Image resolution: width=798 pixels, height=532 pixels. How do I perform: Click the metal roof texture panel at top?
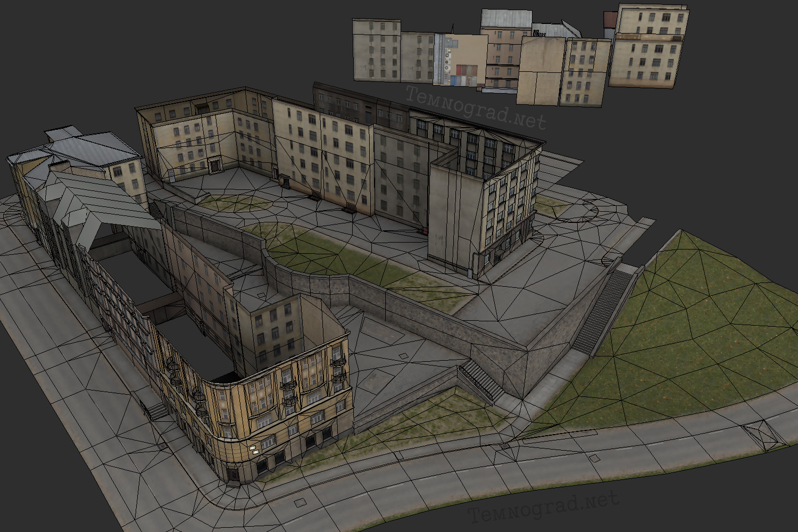(x=506, y=19)
